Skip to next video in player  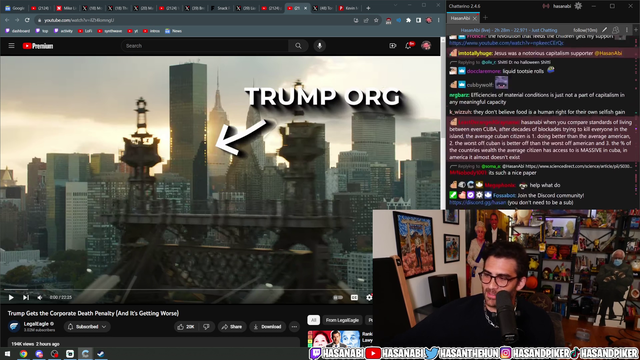coord(26,298)
